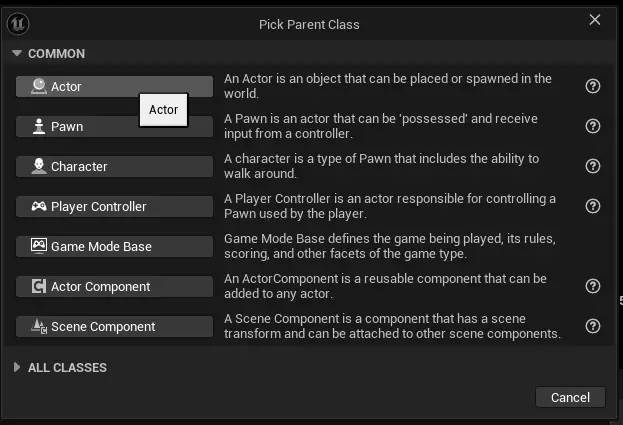Click the Actor class icon
The image size is (623, 425).
pos(38,87)
